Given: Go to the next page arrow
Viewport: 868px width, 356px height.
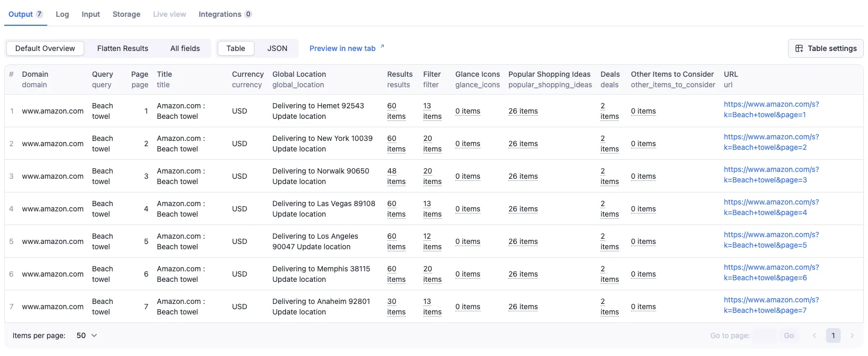Looking at the screenshot, I should coord(852,335).
